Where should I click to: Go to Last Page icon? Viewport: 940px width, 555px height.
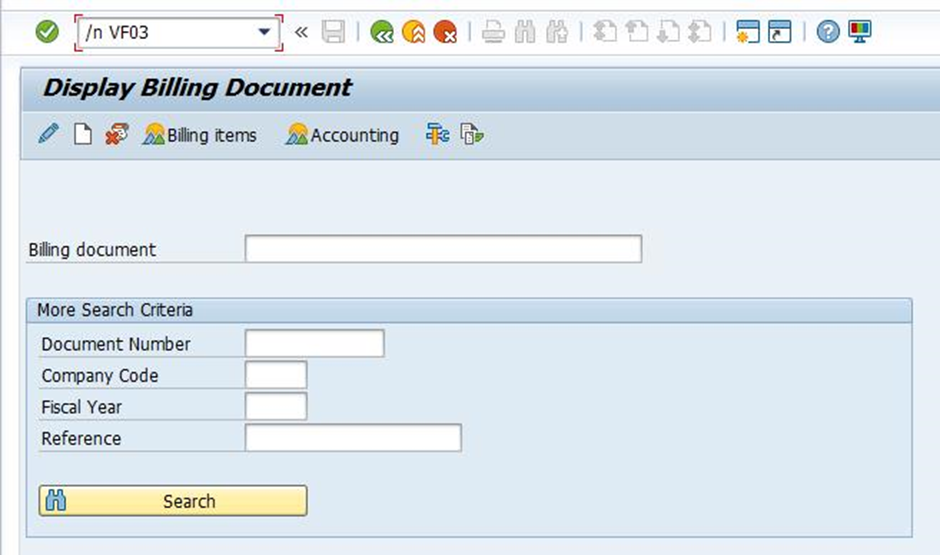[700, 32]
